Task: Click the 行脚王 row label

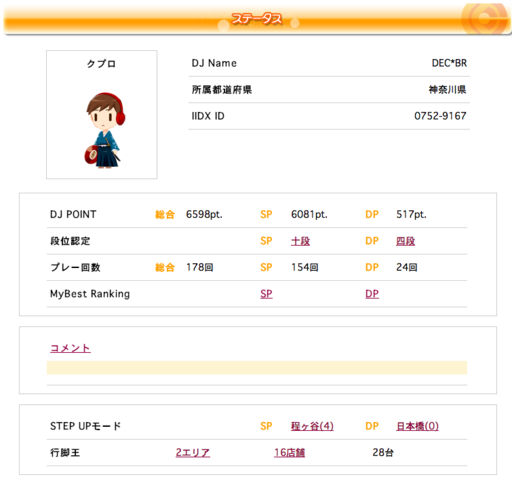Action: 65,452
